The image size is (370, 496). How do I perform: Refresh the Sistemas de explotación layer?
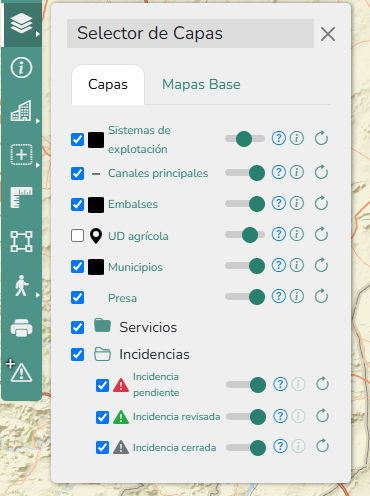321,138
